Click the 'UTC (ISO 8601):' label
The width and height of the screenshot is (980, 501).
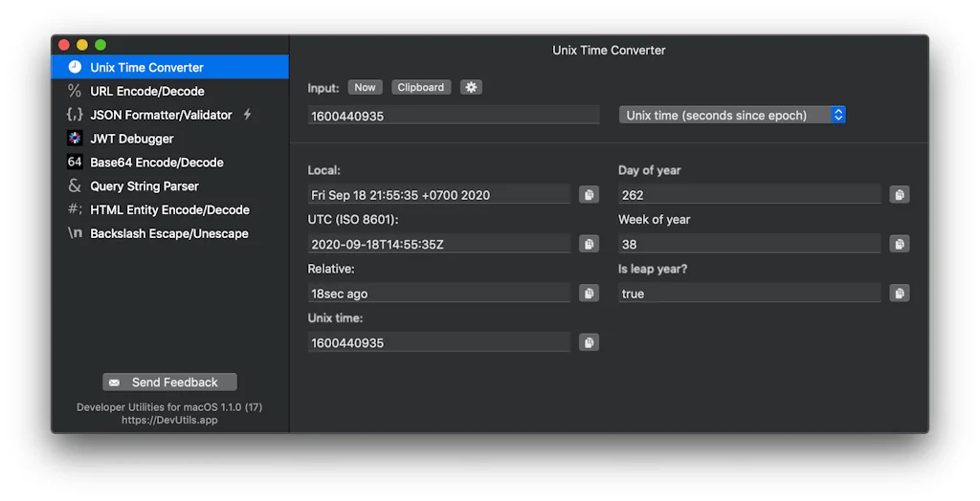coord(353,219)
